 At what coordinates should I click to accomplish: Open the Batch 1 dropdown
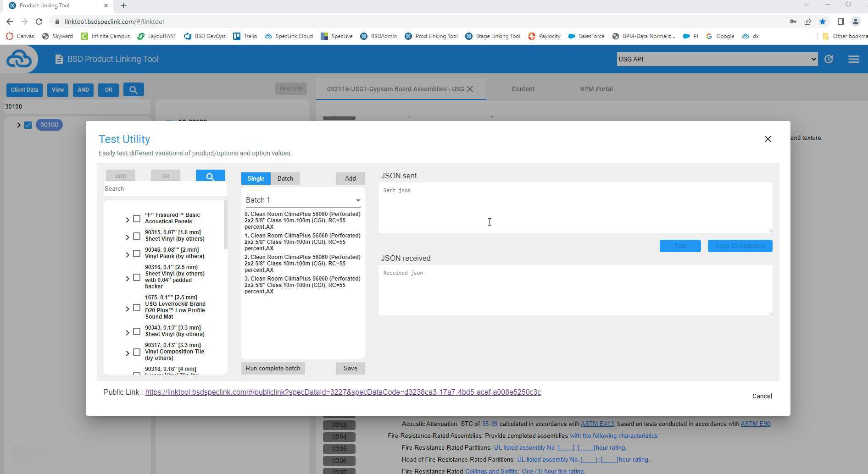click(x=303, y=200)
